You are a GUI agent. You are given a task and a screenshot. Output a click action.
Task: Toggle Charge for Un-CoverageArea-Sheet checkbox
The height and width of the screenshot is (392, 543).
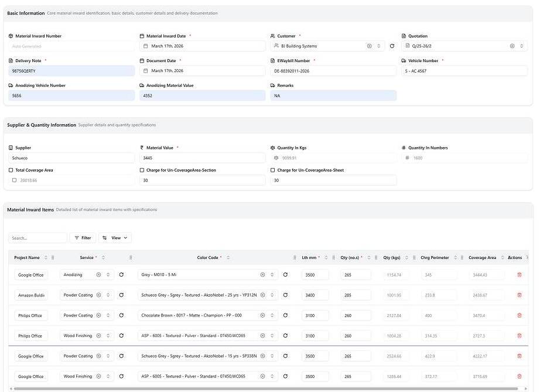[272, 170]
